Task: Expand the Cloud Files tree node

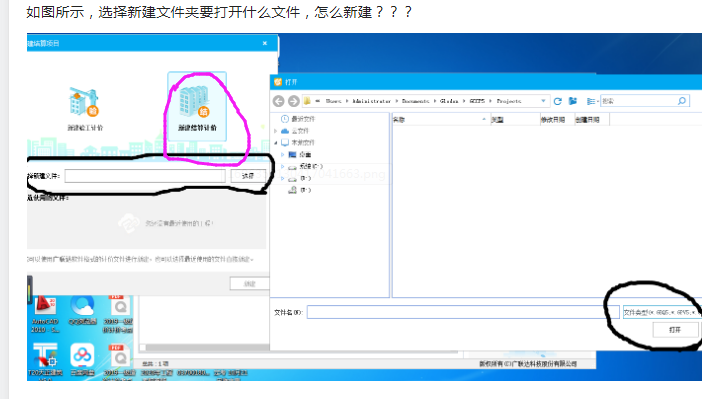Action: [276, 131]
